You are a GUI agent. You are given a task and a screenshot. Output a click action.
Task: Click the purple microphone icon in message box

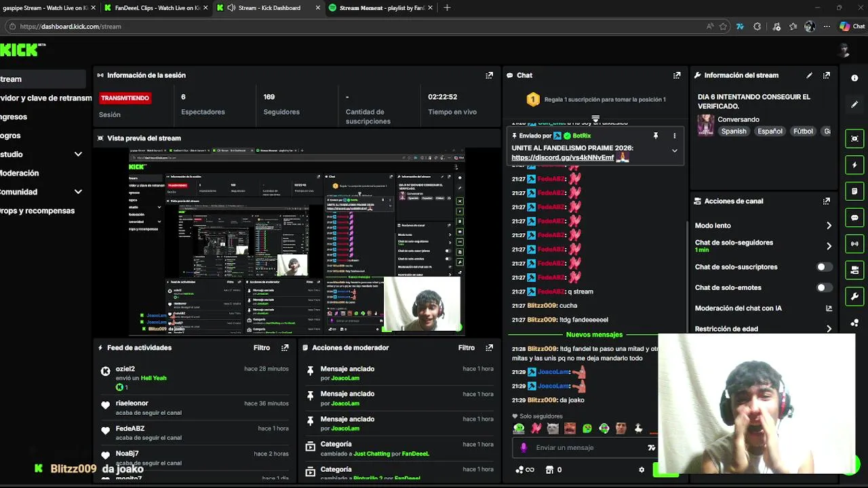(524, 447)
